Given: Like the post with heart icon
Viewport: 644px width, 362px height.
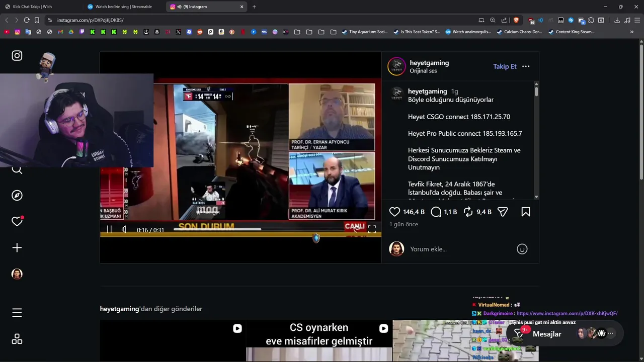Looking at the screenshot, I should point(395,212).
